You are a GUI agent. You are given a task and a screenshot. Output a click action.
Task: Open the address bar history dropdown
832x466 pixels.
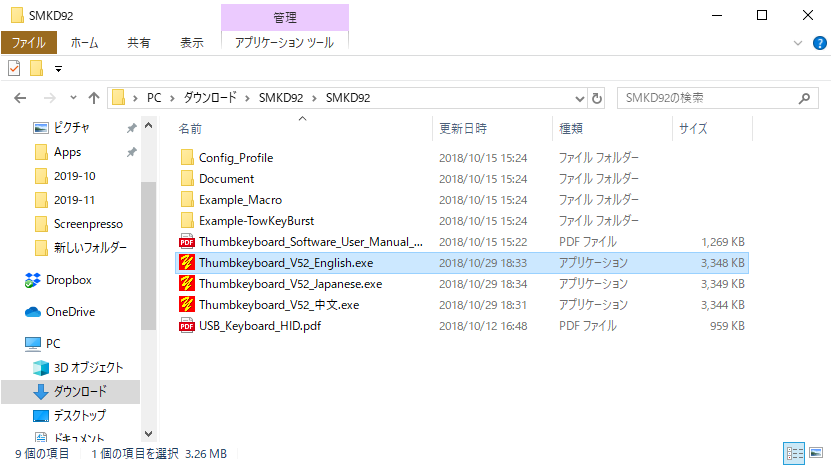point(579,99)
